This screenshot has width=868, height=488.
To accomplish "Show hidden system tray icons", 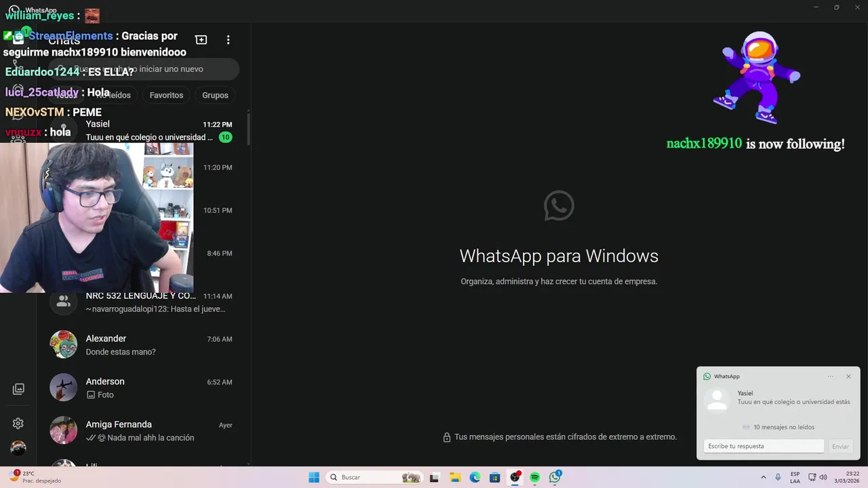I will pos(763,477).
